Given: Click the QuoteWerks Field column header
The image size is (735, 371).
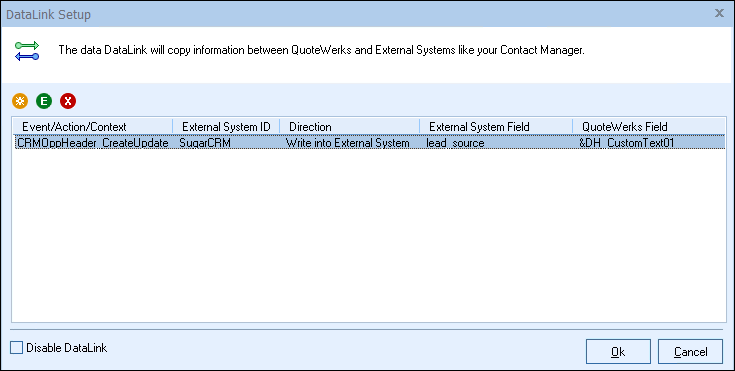Looking at the screenshot, I should pos(649,127).
